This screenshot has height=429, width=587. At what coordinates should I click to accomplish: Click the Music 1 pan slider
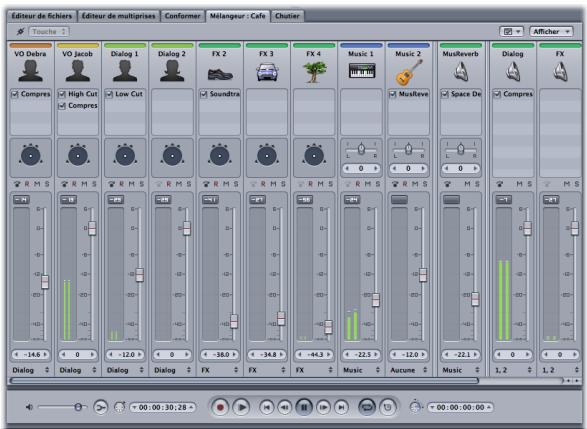click(361, 149)
